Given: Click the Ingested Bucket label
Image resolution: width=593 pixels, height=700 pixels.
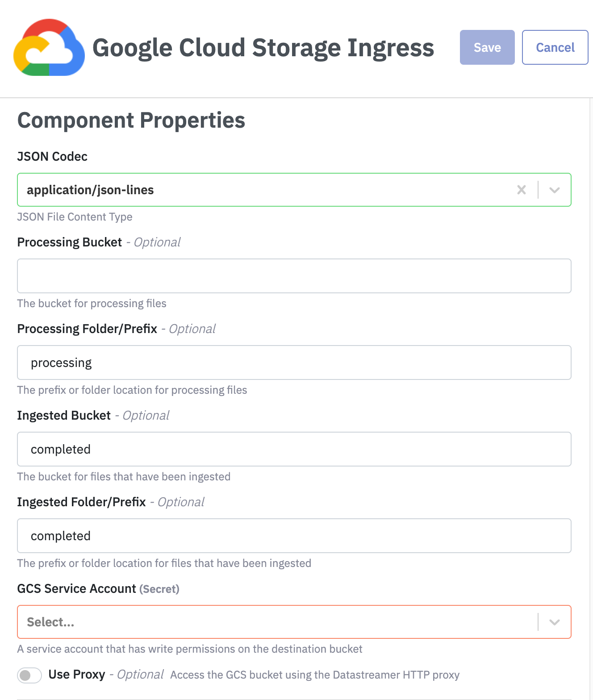Looking at the screenshot, I should [64, 416].
